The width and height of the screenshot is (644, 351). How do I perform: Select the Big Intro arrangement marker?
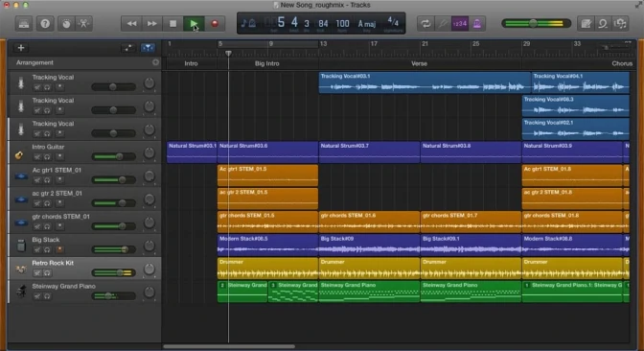point(267,63)
